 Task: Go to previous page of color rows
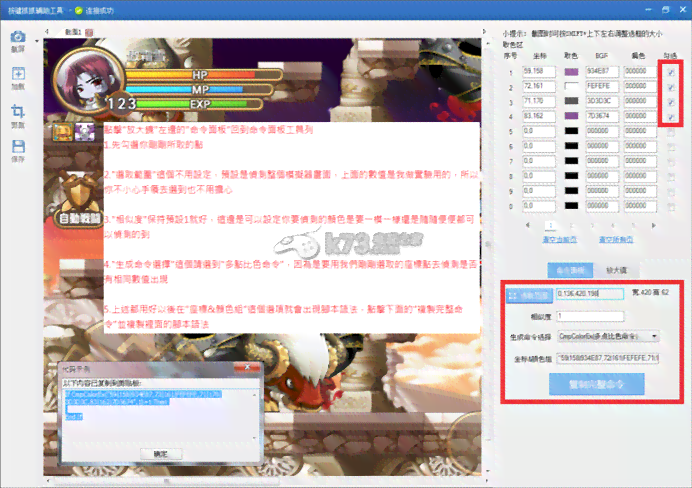(528, 225)
